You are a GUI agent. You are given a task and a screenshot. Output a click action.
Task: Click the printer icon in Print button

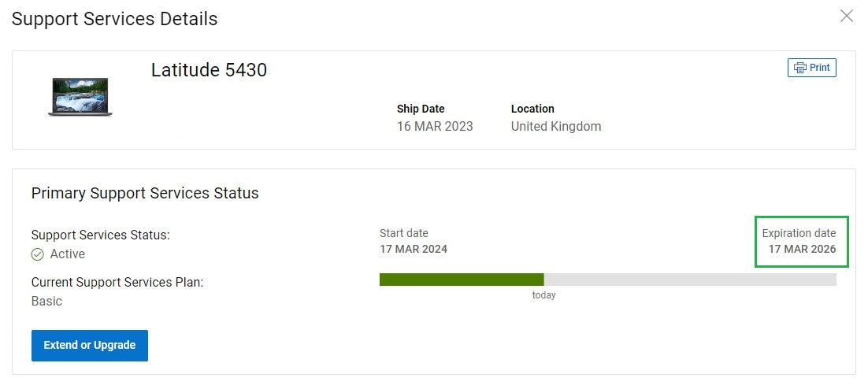[x=799, y=68]
